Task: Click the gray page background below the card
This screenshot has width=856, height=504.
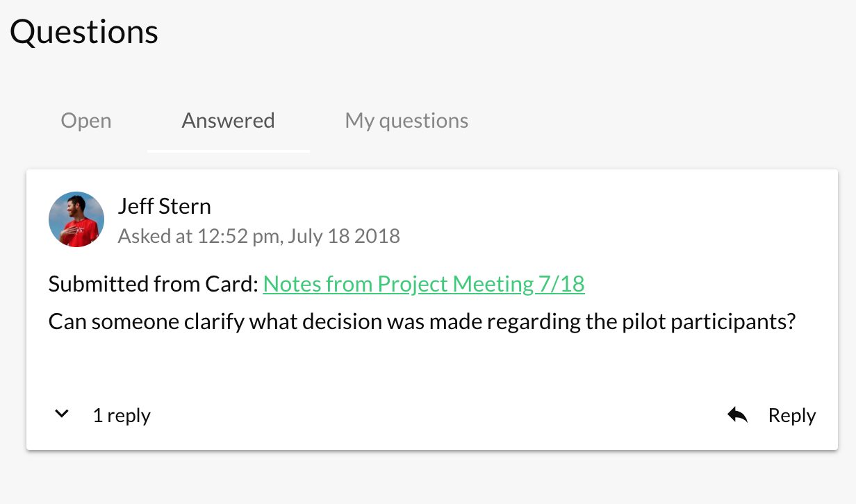Action: click(431, 479)
